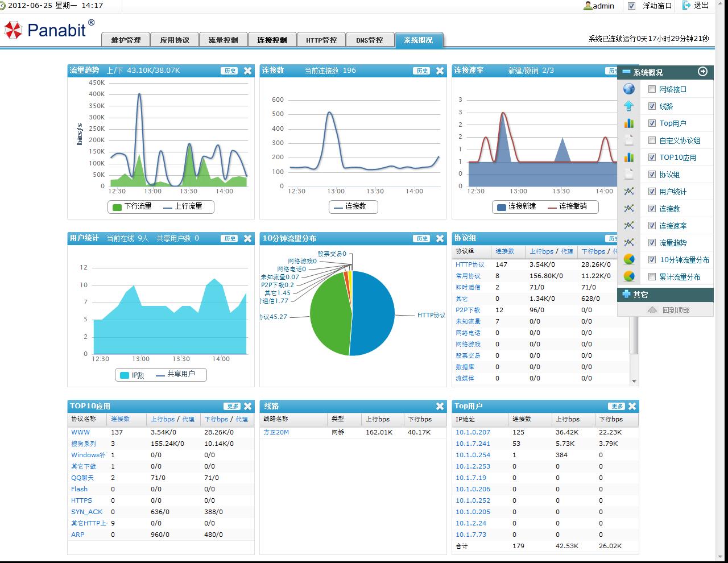Viewport: 728px width, 563px height.
Task: Enable the 自定义协议组 checkbox
Action: point(652,140)
